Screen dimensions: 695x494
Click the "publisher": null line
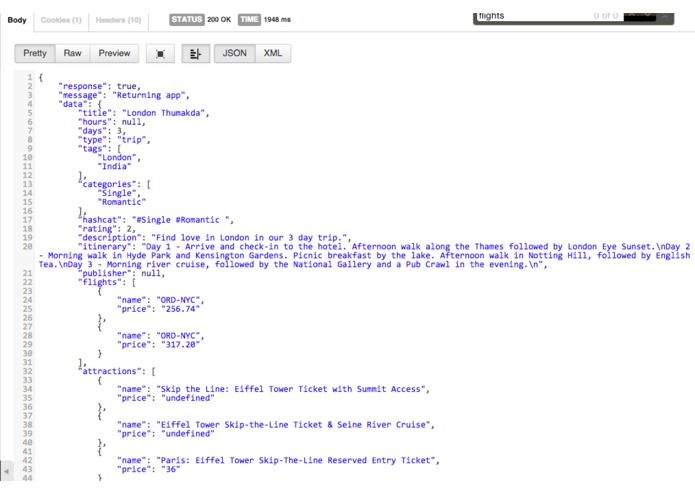click(121, 273)
